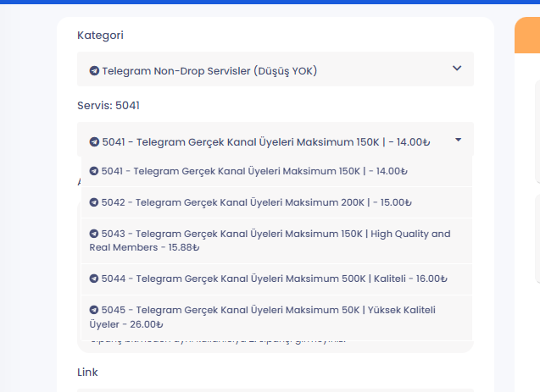540x392 pixels.
Task: Expand the Kategori dropdown chevron
Action: tap(457, 69)
